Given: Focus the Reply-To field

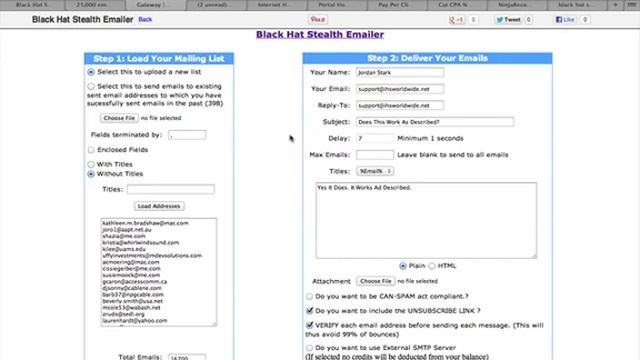Looking at the screenshot, I should (400, 105).
